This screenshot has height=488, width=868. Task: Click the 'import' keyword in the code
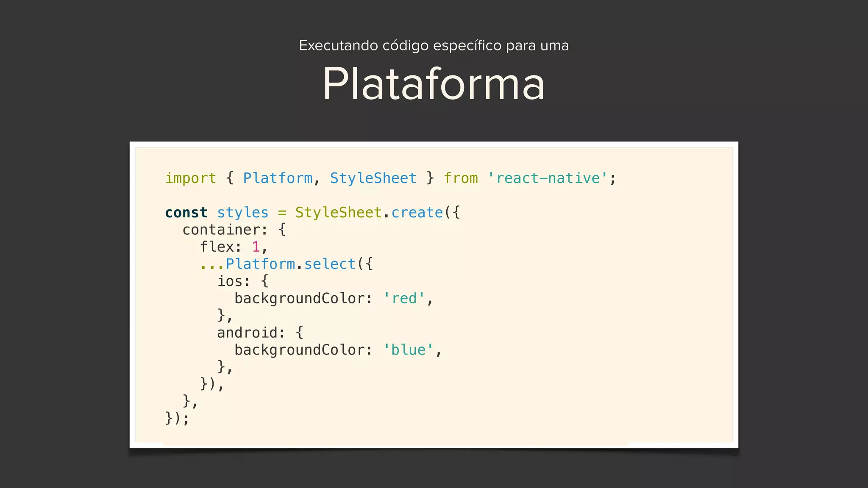pyautogui.click(x=191, y=178)
